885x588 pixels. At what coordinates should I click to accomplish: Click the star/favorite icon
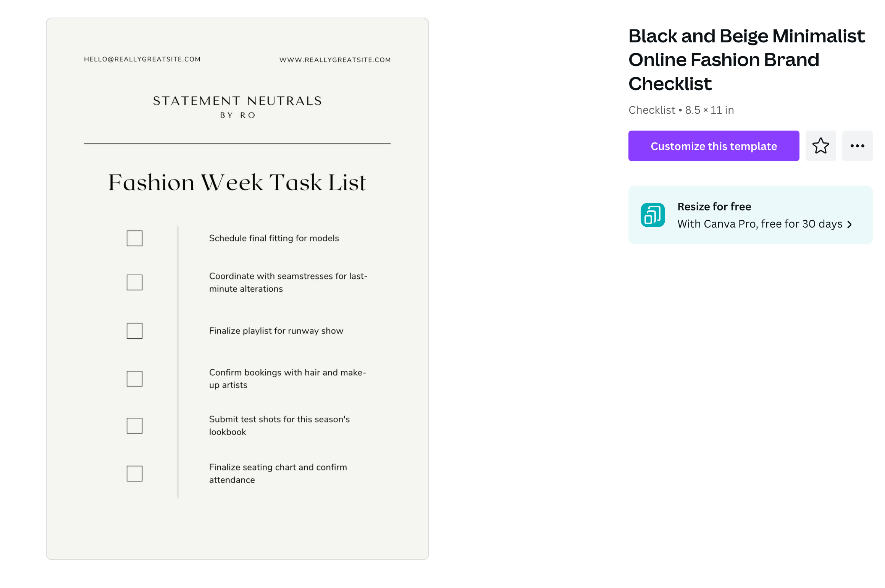pyautogui.click(x=821, y=145)
